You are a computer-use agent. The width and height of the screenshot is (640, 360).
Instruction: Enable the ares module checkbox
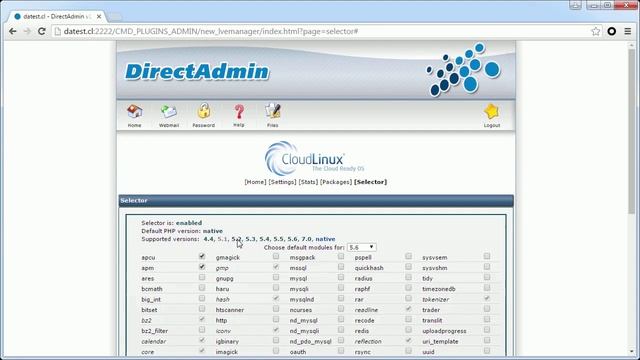tap(202, 277)
